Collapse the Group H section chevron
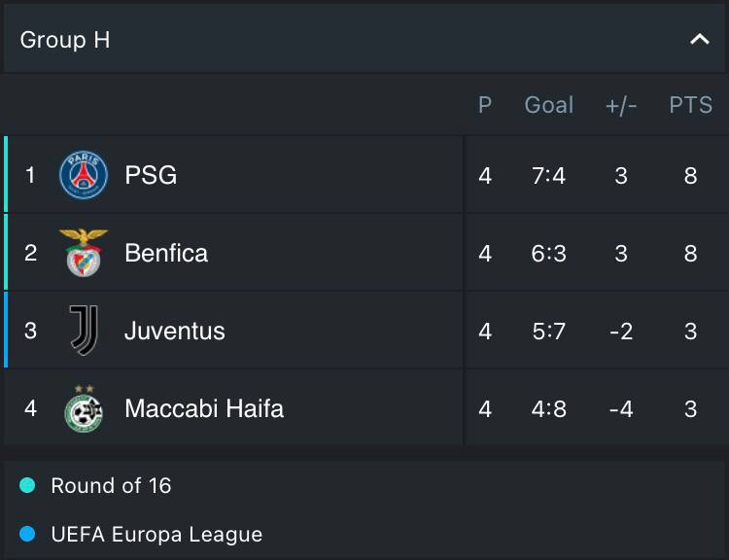This screenshot has width=729, height=560. 699,40
